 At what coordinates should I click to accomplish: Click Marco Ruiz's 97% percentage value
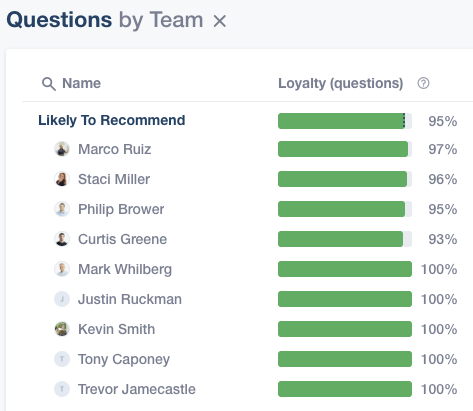point(443,149)
